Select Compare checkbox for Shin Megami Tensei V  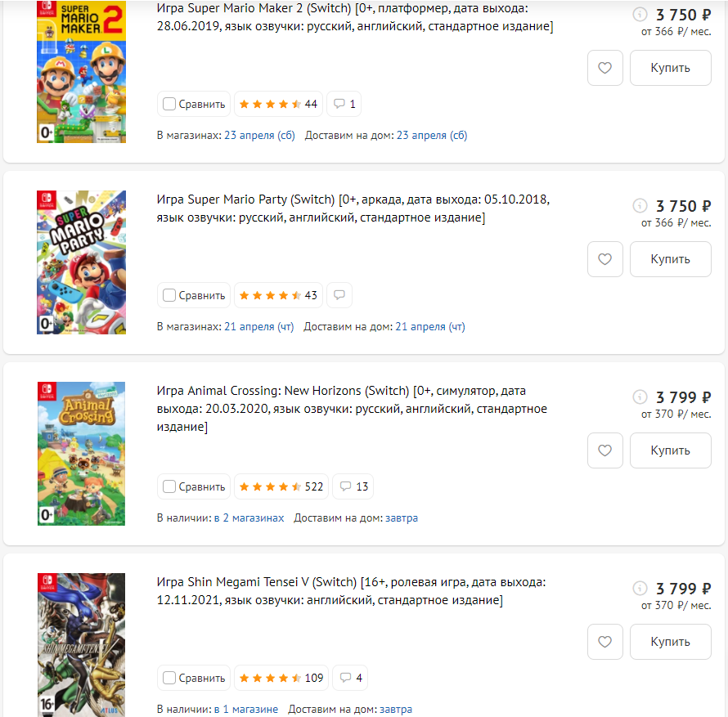click(x=169, y=678)
